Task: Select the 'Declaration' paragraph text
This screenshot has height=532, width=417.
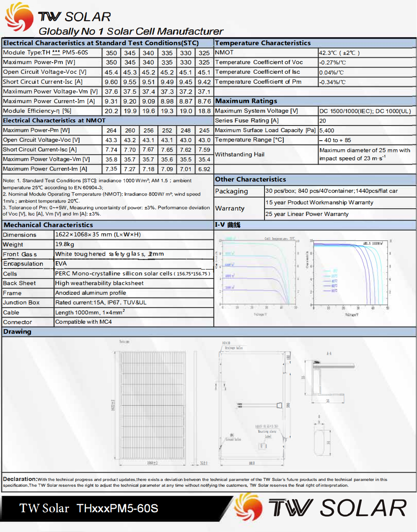Action: tap(195, 482)
